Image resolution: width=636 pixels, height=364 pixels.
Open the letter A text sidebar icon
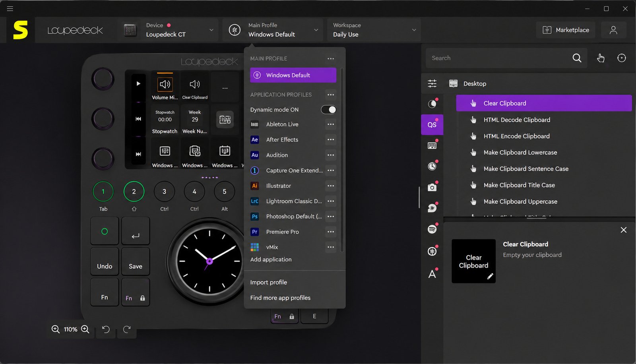432,274
